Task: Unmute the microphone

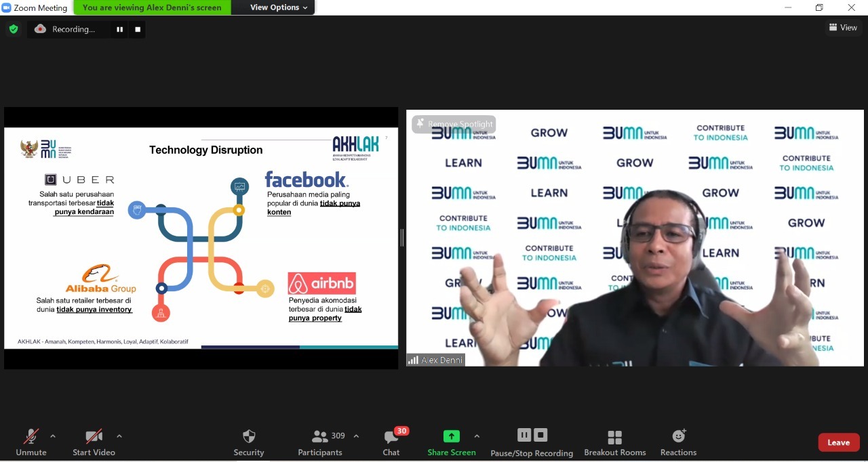Action: (x=31, y=442)
